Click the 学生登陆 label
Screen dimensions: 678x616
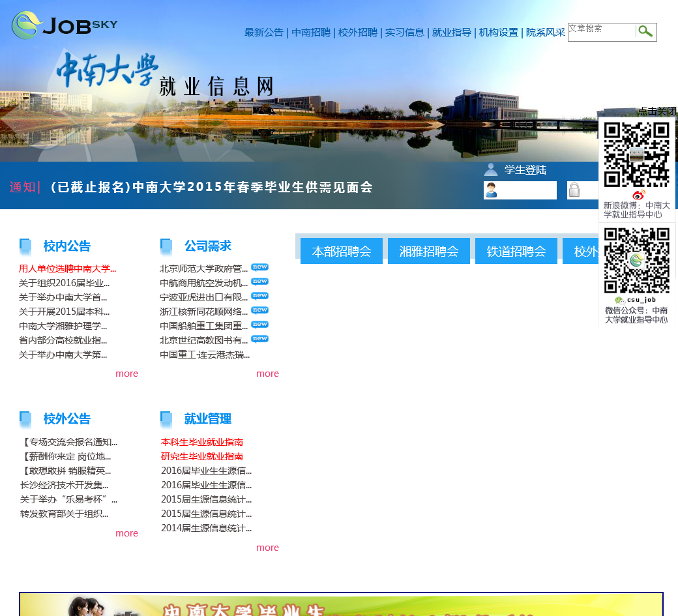pos(525,170)
